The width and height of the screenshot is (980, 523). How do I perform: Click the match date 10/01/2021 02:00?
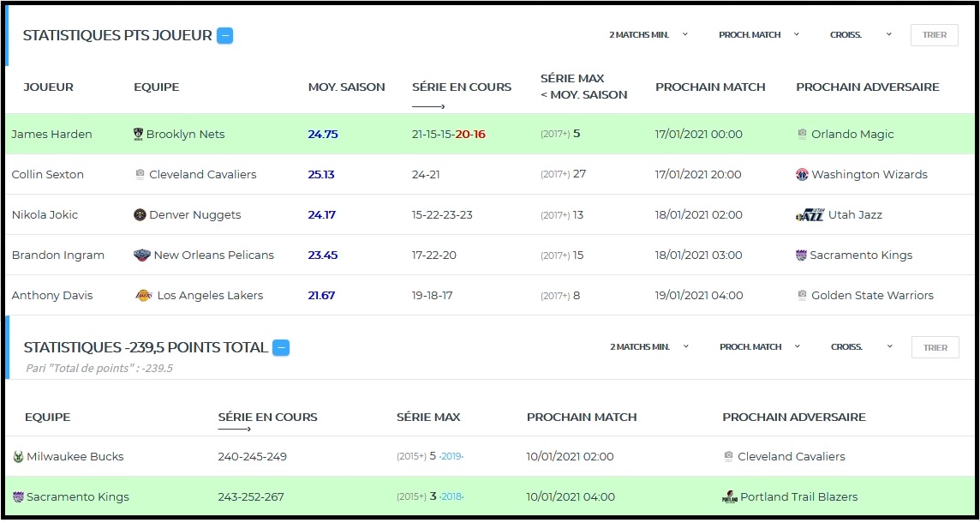pos(570,457)
